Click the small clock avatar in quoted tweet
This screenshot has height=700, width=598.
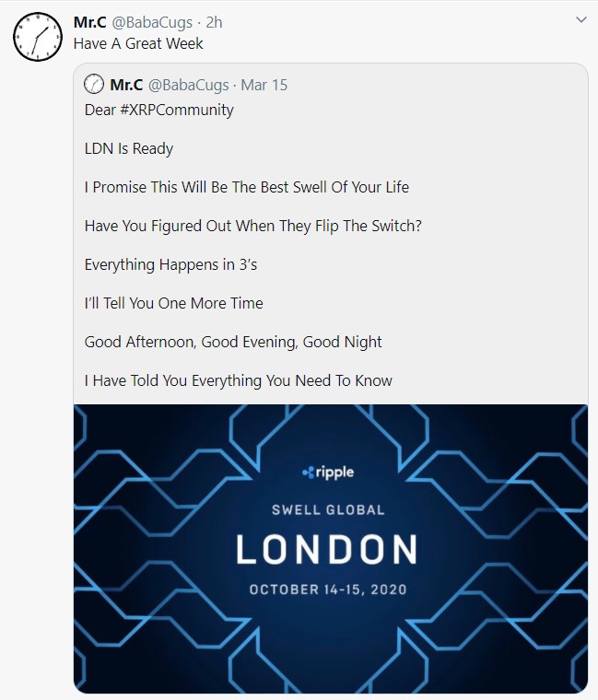(x=94, y=85)
